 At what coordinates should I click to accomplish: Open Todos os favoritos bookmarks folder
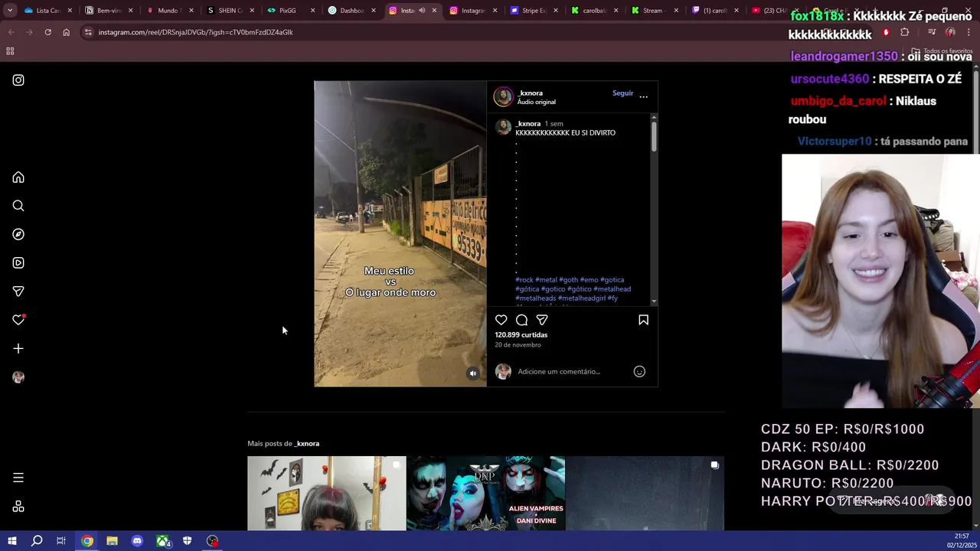pyautogui.click(x=942, y=51)
